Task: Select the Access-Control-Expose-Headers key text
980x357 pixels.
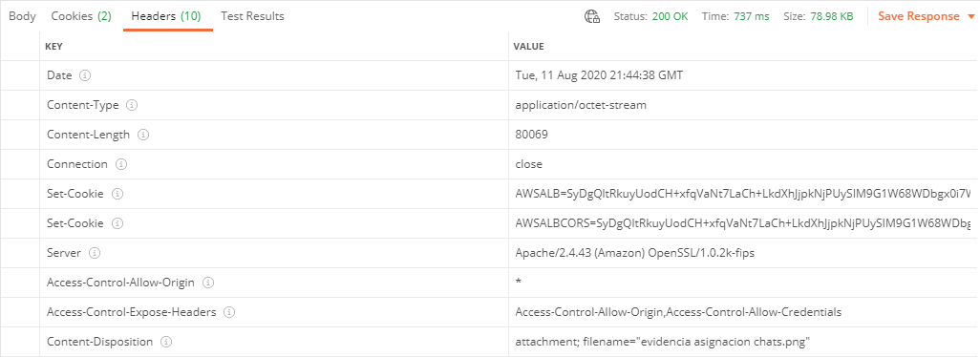Action: [131, 312]
